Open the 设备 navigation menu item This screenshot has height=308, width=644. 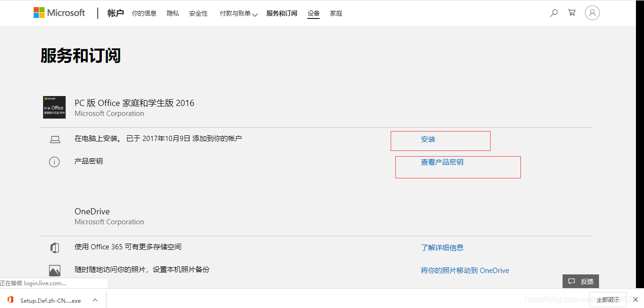(x=313, y=13)
